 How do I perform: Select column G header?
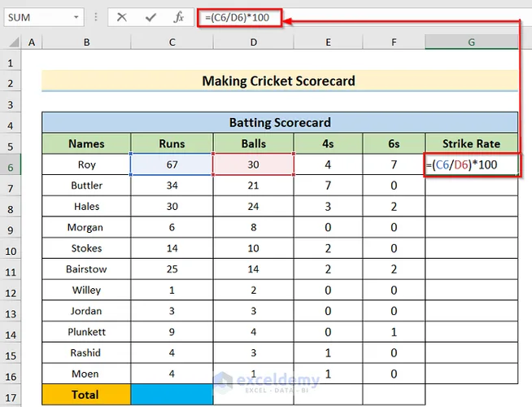click(471, 42)
